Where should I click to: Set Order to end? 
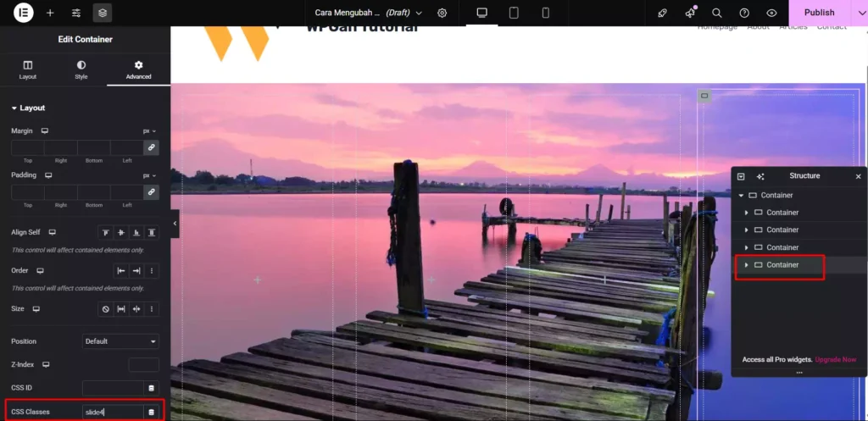136,271
